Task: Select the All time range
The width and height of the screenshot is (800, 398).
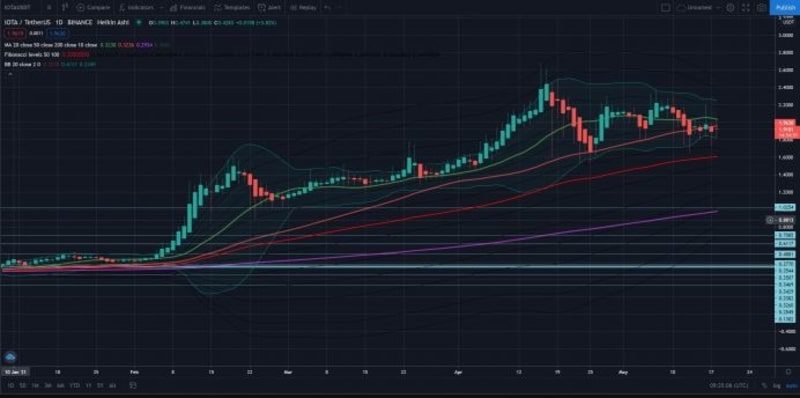Action: [x=113, y=386]
